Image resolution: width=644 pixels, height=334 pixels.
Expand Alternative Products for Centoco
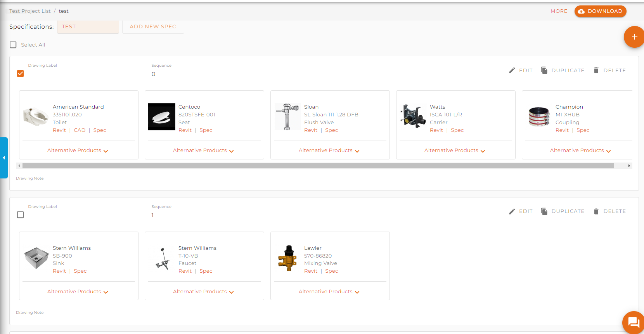pos(203,151)
